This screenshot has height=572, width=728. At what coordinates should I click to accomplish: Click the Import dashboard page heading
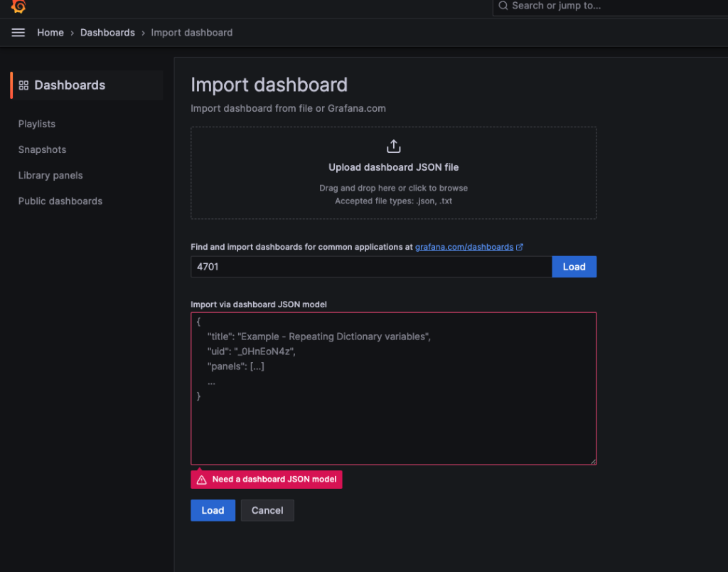point(269,85)
